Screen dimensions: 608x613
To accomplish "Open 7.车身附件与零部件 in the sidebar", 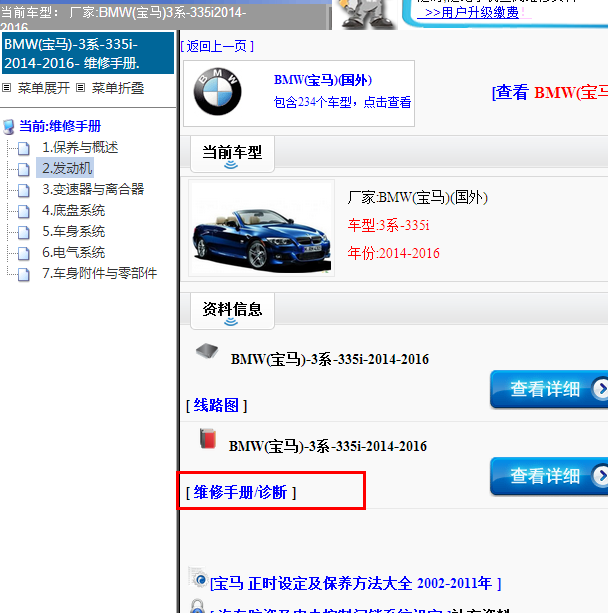I will click(99, 273).
